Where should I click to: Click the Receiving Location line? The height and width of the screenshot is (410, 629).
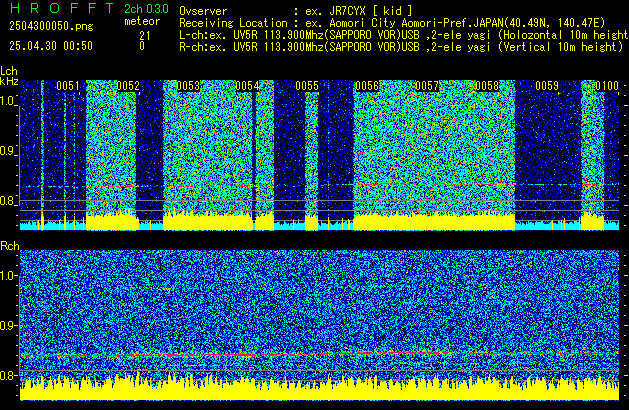[392, 23]
